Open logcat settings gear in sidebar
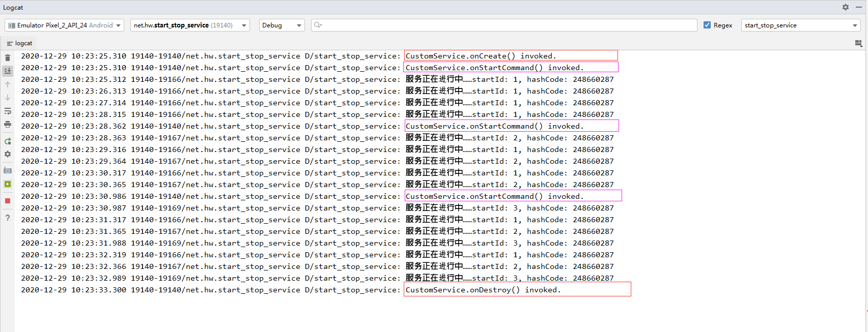The image size is (868, 332). pyautogui.click(x=8, y=154)
